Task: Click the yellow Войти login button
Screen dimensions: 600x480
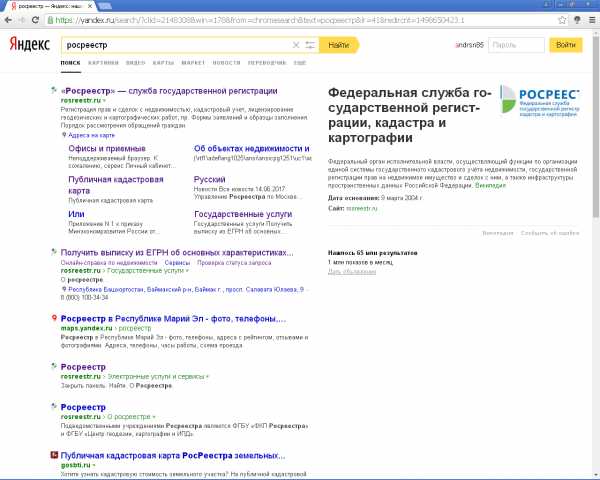Action: click(566, 45)
